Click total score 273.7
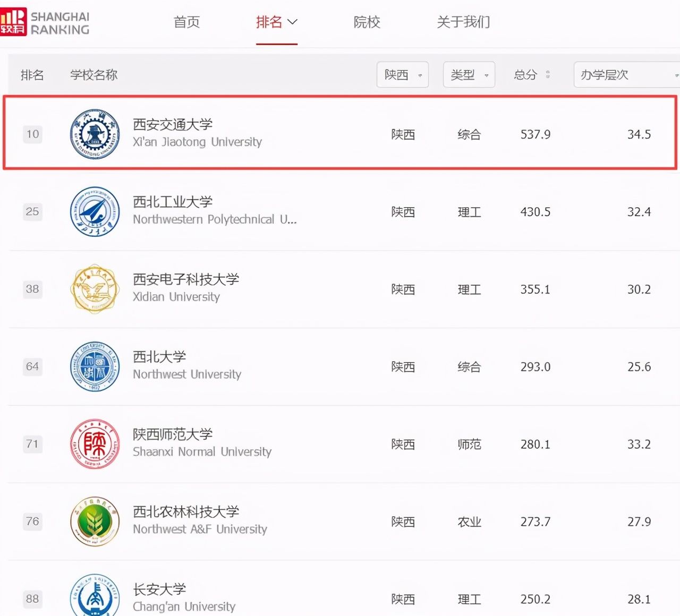Screen dimensions: 680x616 (x=535, y=522)
